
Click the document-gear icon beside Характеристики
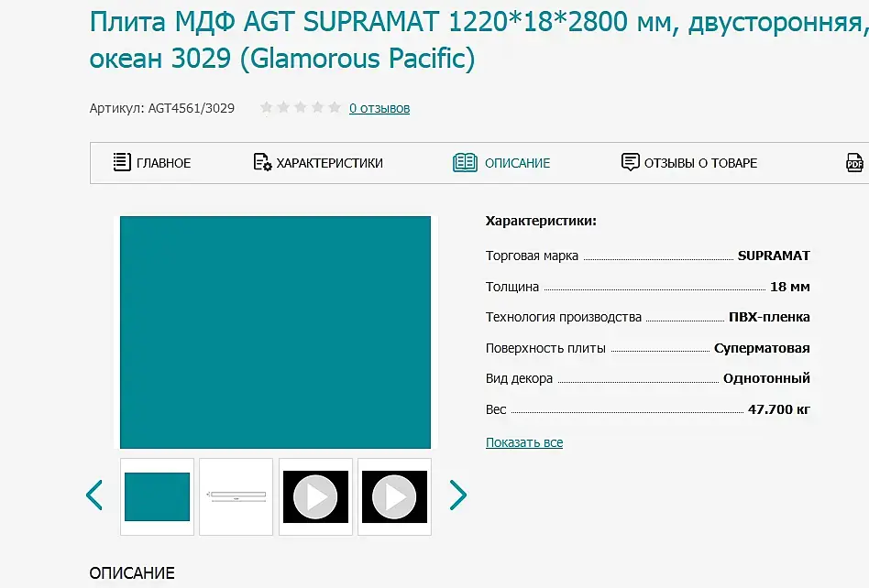tap(262, 162)
